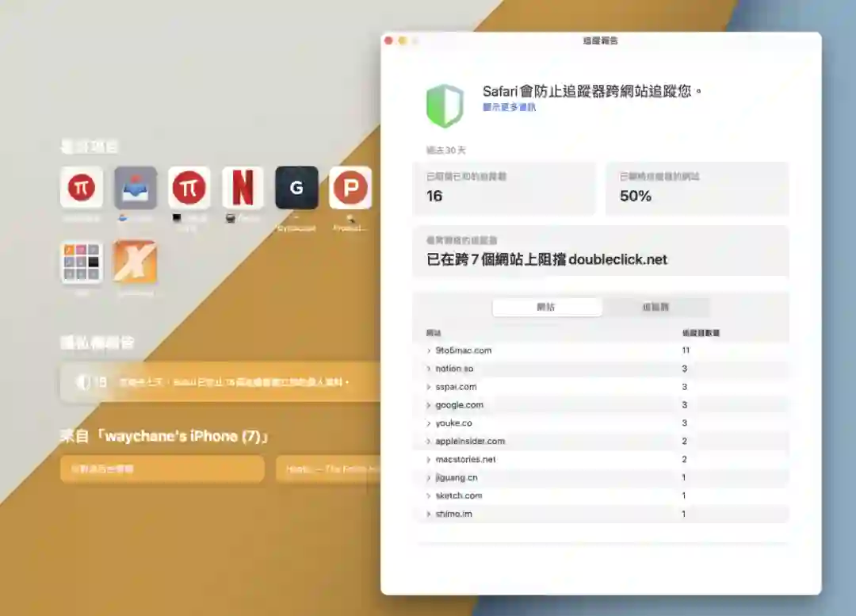The height and width of the screenshot is (616, 856).
Task: Expand the shimo.im row
Action: pos(429,514)
